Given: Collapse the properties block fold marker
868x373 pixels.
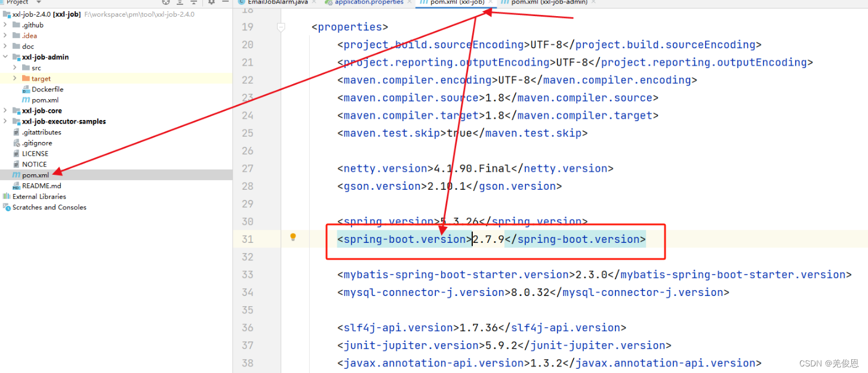Looking at the screenshot, I should pos(281,27).
